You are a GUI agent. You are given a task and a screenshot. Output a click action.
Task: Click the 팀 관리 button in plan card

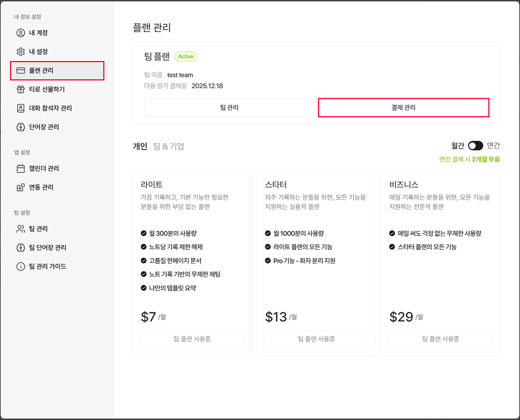pos(229,108)
